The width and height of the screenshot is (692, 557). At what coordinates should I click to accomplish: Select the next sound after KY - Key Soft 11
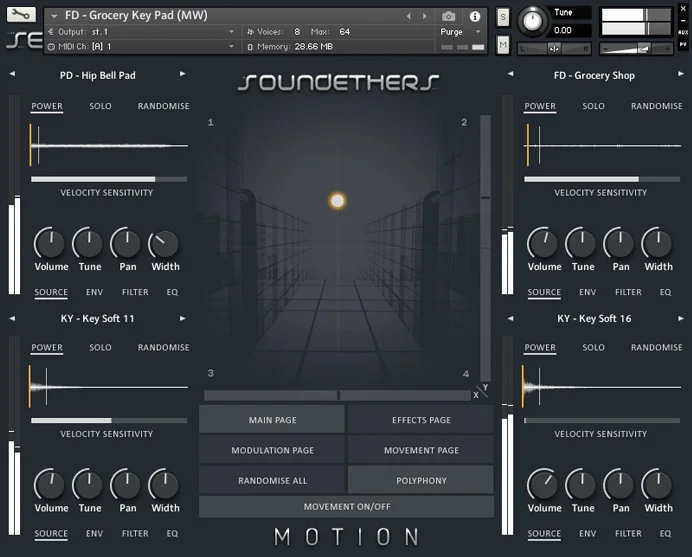pyautogui.click(x=182, y=318)
